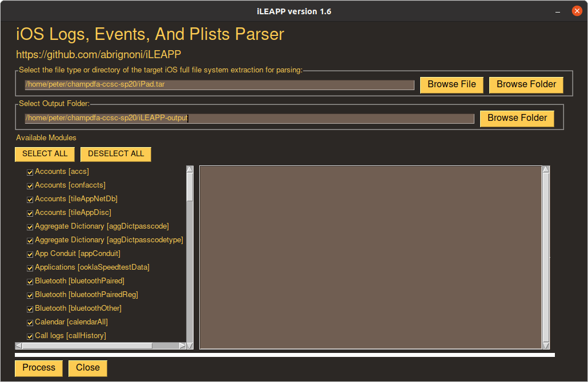
Task: Toggle the Bluetooth [bluetoothPaired] checkbox
Action: click(x=30, y=281)
